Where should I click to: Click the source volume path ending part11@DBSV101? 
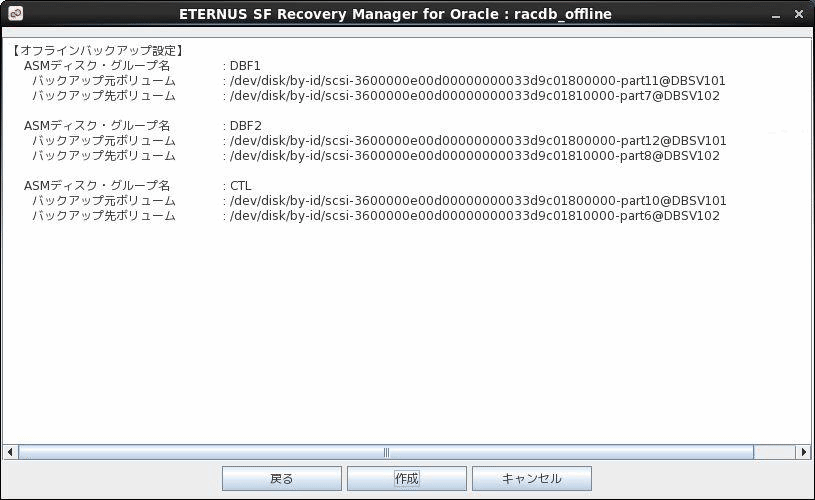pos(477,81)
